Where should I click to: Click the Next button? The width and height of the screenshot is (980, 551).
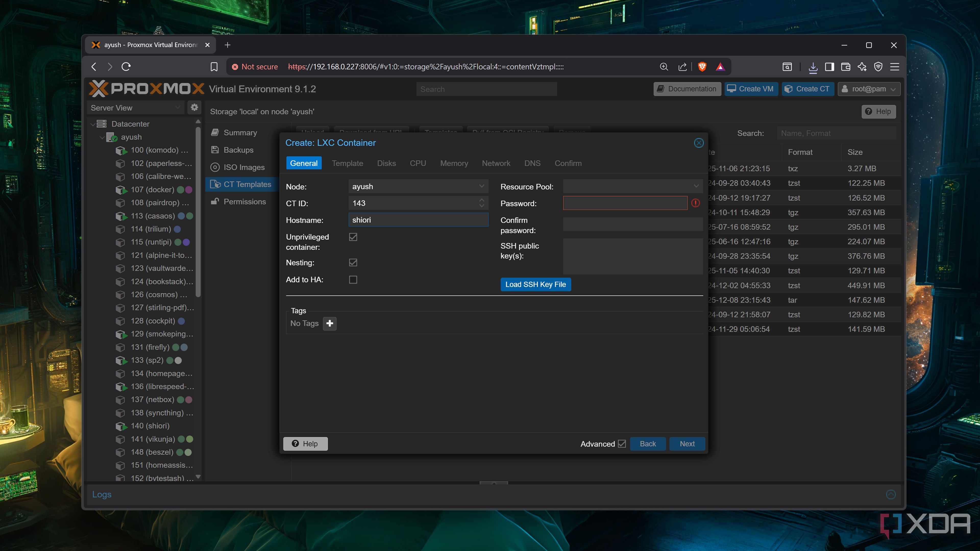(x=687, y=444)
